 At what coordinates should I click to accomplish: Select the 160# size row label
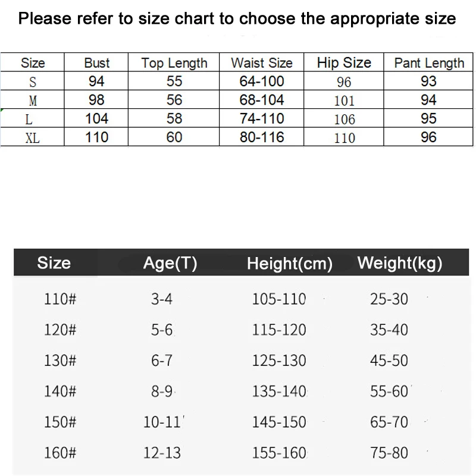point(60,453)
